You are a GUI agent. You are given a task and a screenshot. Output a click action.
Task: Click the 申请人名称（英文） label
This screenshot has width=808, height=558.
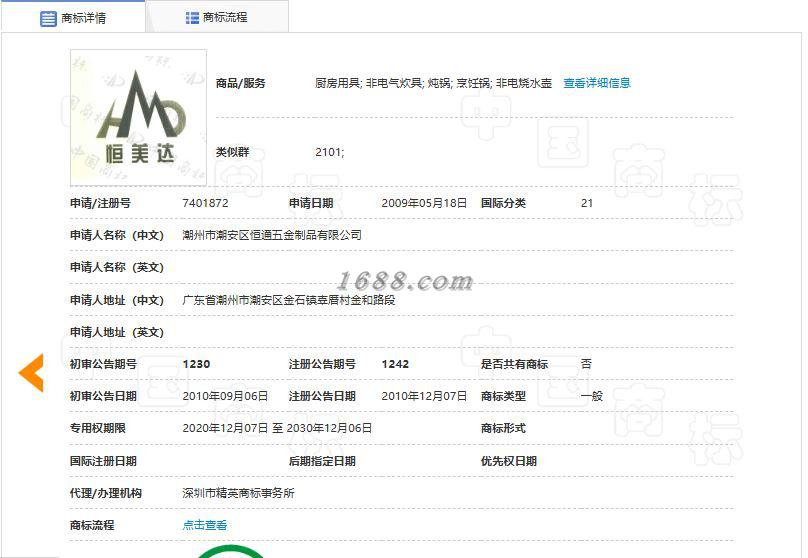tap(117, 267)
